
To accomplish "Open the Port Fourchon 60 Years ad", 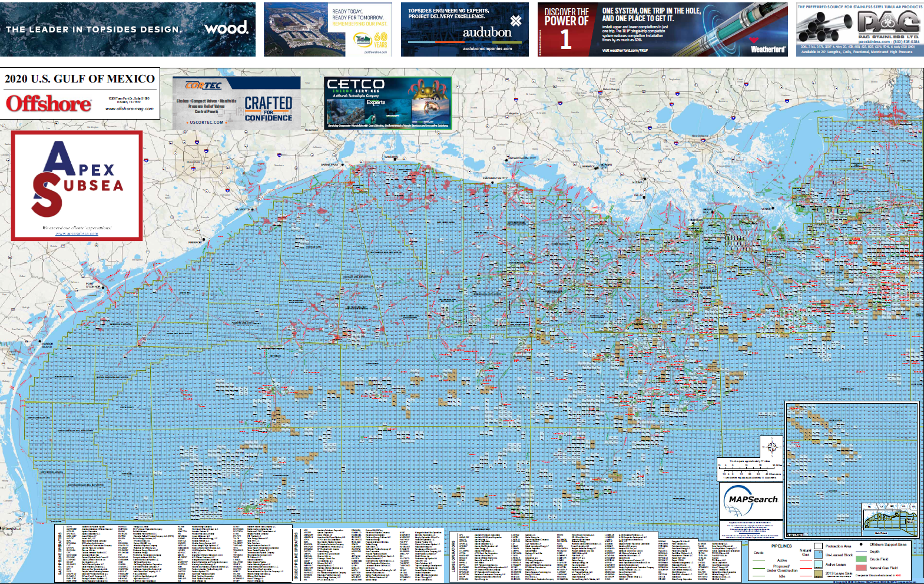I will point(327,29).
